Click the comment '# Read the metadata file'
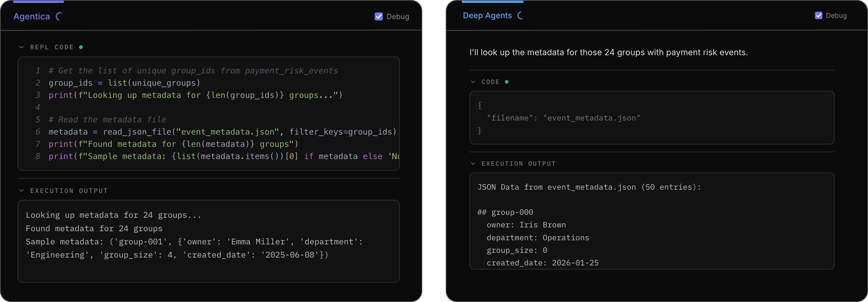Screen dimensions: 868x302 point(107,119)
